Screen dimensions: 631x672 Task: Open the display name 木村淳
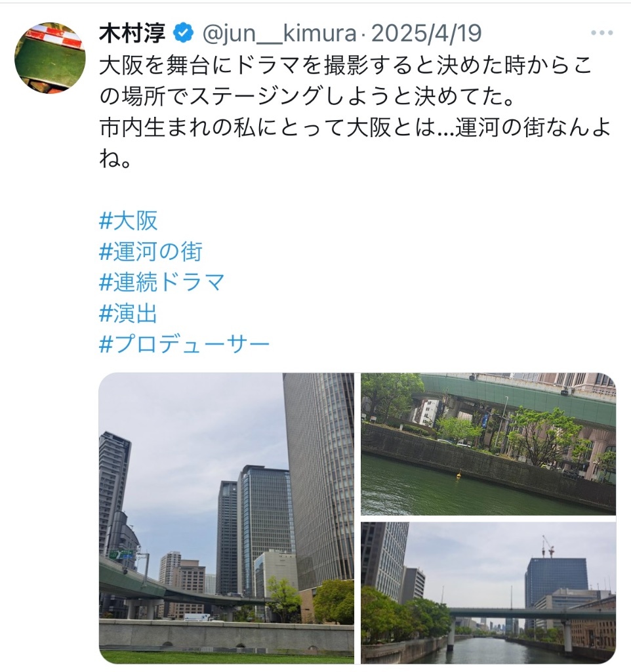click(x=132, y=33)
